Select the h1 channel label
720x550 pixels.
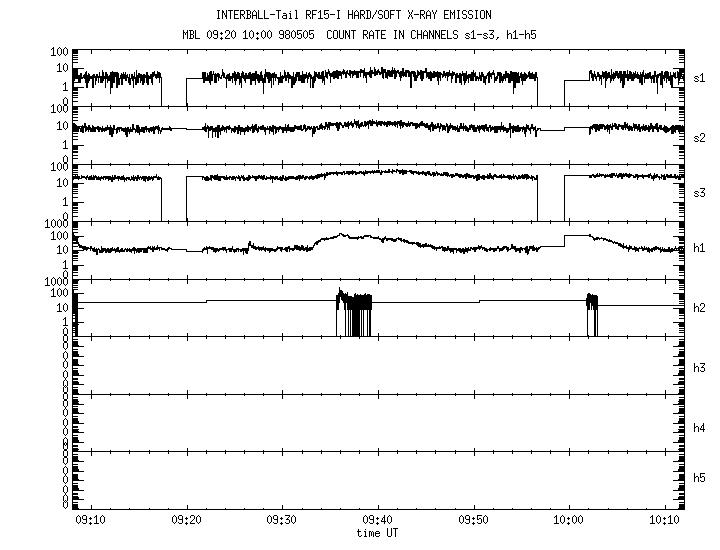point(700,248)
